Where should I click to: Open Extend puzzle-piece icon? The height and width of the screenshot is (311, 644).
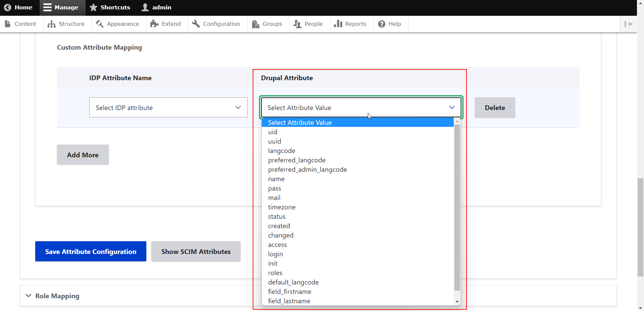pos(154,24)
